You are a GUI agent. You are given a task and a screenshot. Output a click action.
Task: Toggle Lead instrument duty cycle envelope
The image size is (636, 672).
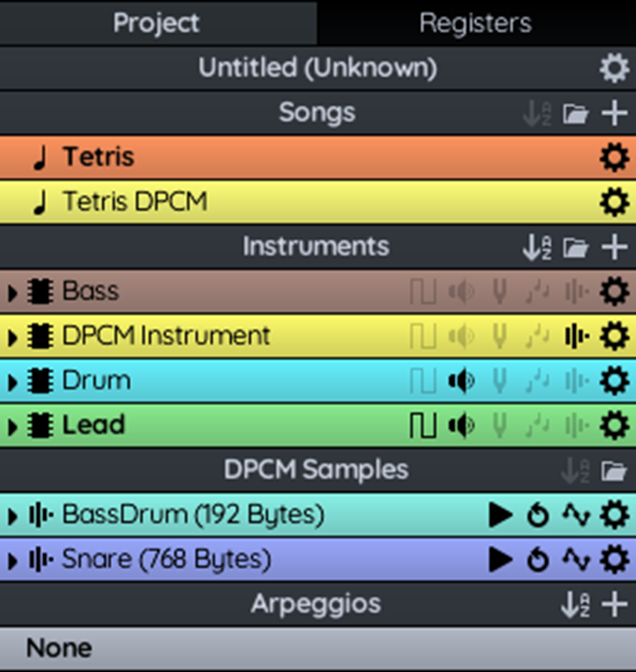click(x=423, y=426)
